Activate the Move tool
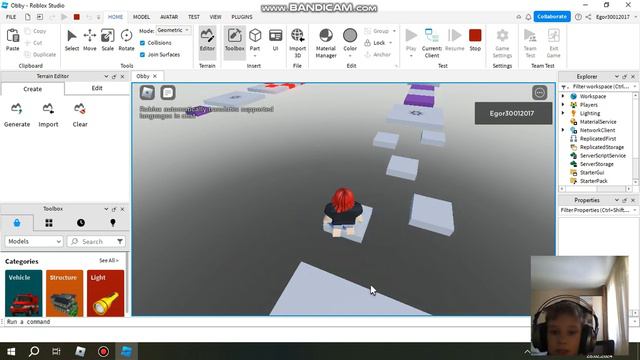The image size is (640, 360). (89, 40)
